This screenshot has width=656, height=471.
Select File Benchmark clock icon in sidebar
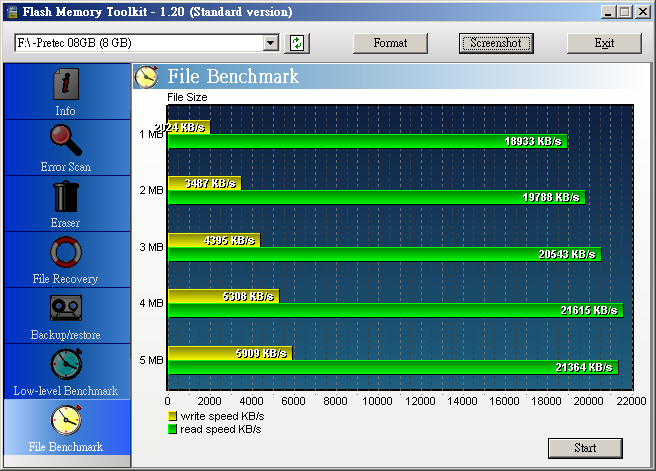pyautogui.click(x=66, y=420)
